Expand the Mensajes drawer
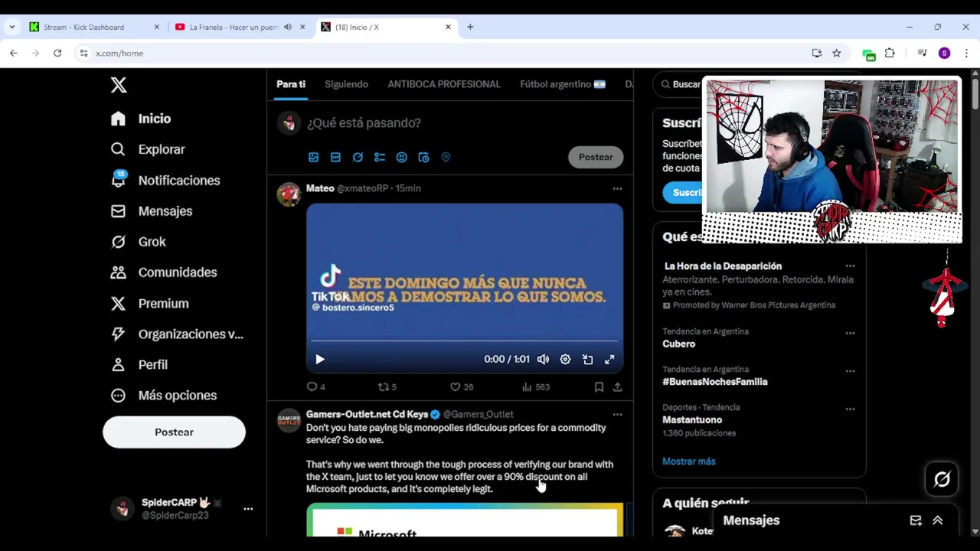 coord(937,520)
